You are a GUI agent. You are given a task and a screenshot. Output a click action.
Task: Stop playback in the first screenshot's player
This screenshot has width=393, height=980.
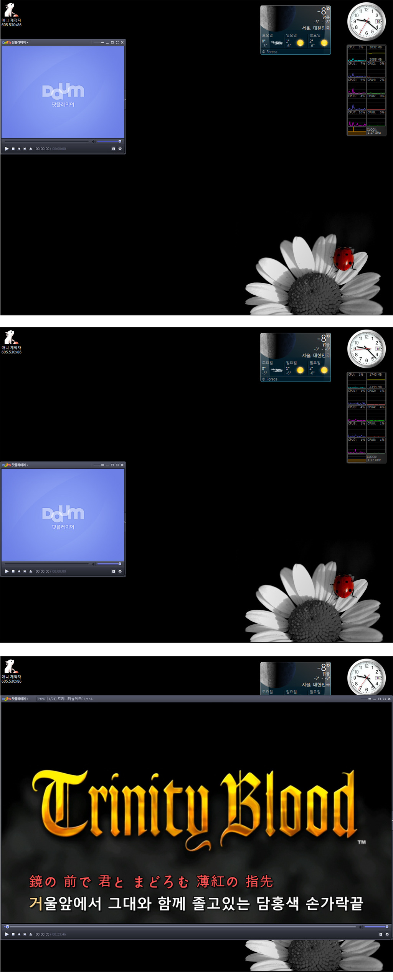tap(13, 149)
